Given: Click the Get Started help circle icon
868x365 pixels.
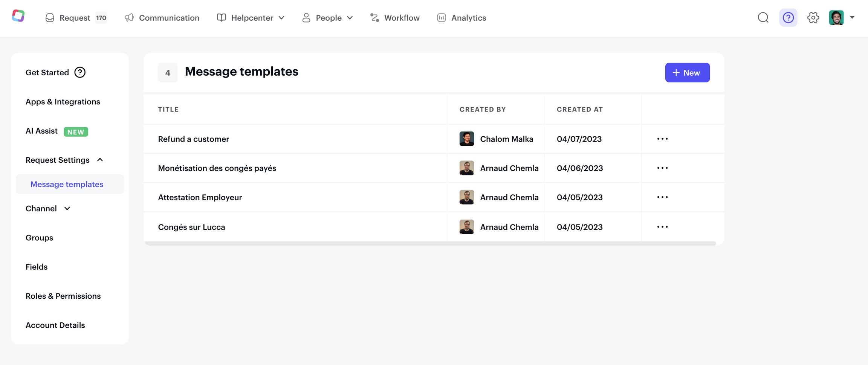Looking at the screenshot, I should [x=80, y=72].
